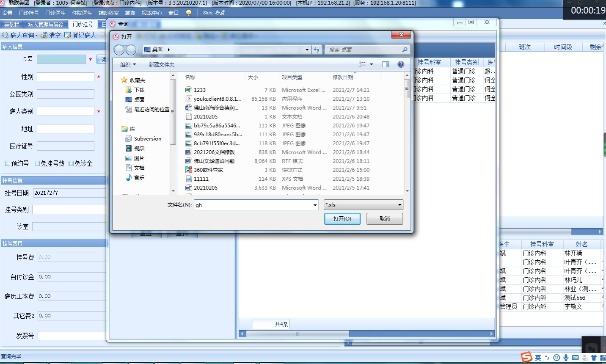Open the 视频 library
This screenshot has width=606, height=364.
[135, 148]
